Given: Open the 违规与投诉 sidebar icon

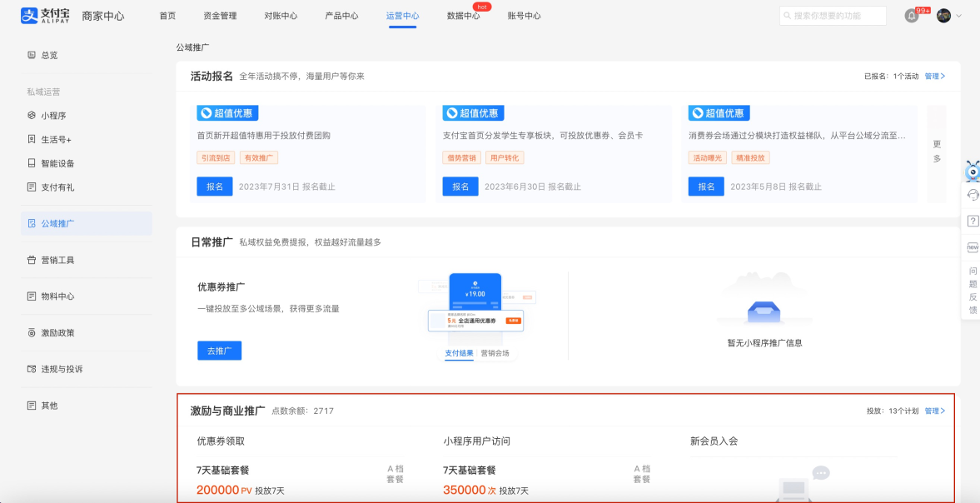Looking at the screenshot, I should click(x=32, y=369).
